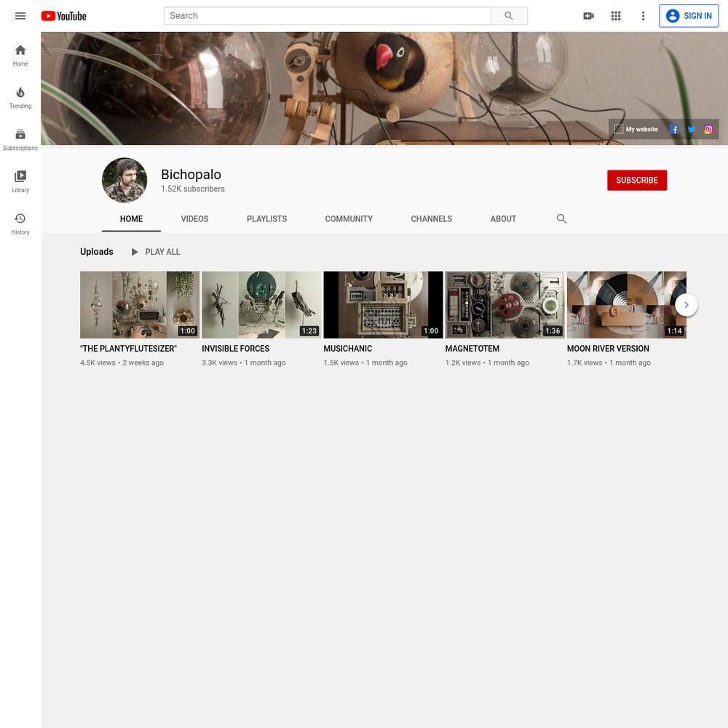The height and width of the screenshot is (728, 728).
Task: Click the YouTube logo
Action: pyautogui.click(x=63, y=16)
